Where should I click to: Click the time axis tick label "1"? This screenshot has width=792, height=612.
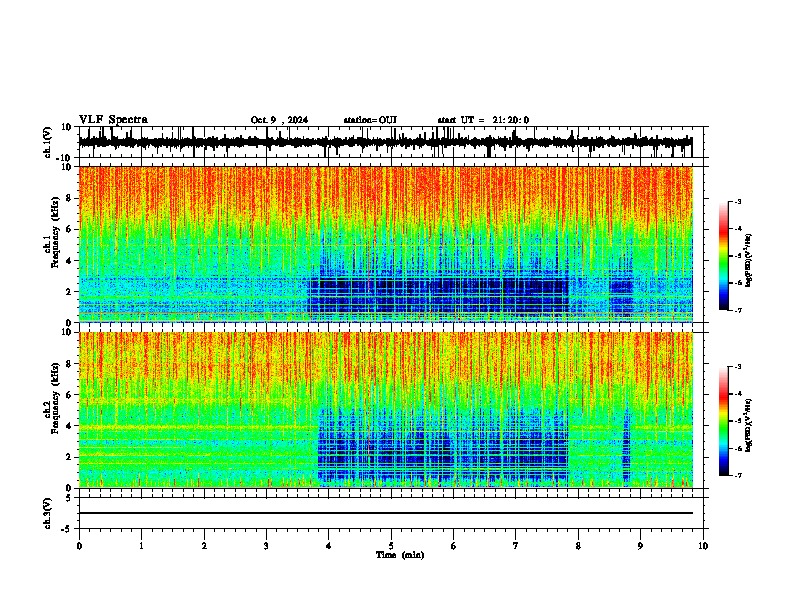[141, 546]
